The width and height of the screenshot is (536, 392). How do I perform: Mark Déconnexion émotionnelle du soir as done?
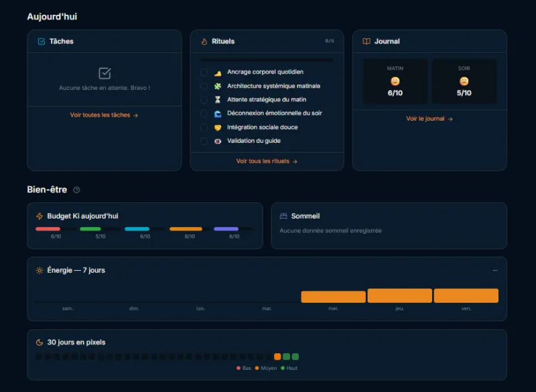pos(204,113)
